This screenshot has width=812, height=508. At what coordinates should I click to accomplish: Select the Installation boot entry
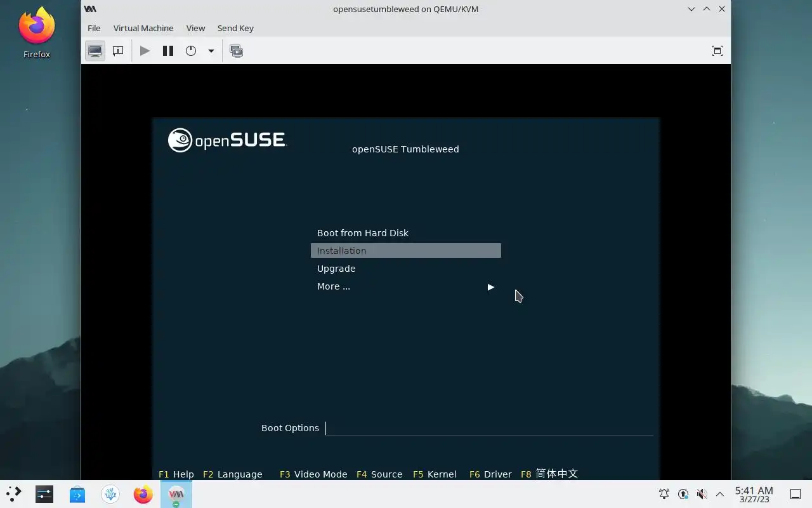pyautogui.click(x=406, y=251)
